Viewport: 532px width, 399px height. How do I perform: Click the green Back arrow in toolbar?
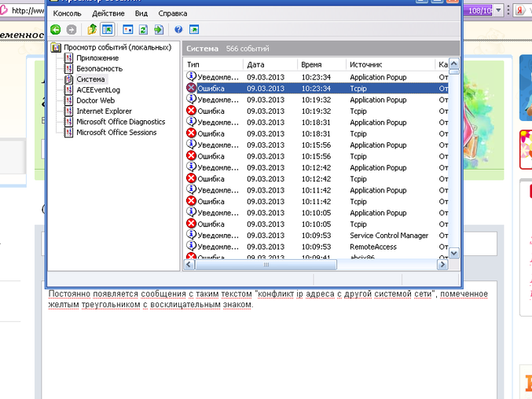tap(56, 30)
